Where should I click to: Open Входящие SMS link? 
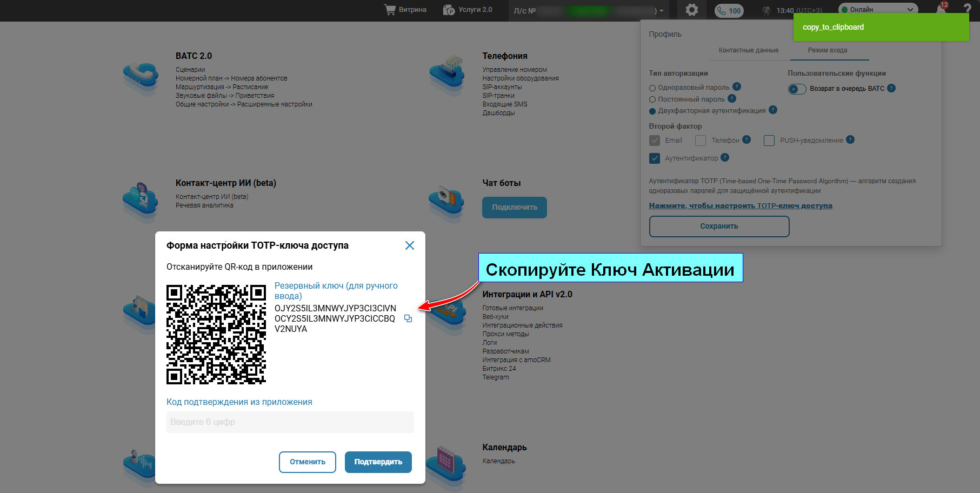(505, 104)
